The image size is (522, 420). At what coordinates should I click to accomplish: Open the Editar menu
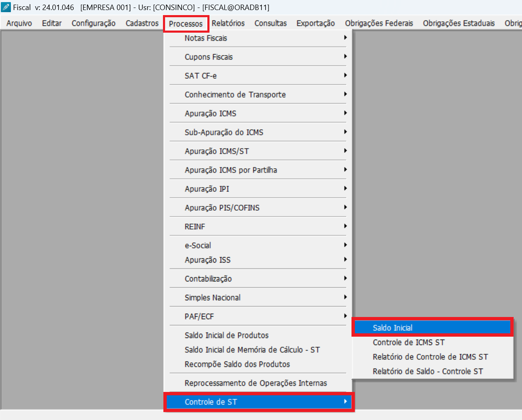click(x=52, y=23)
